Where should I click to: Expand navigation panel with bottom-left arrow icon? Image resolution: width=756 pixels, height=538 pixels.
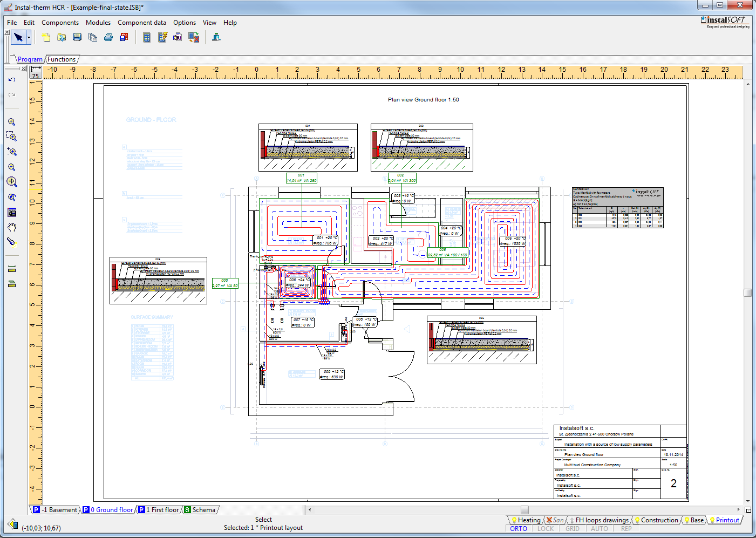click(13, 524)
